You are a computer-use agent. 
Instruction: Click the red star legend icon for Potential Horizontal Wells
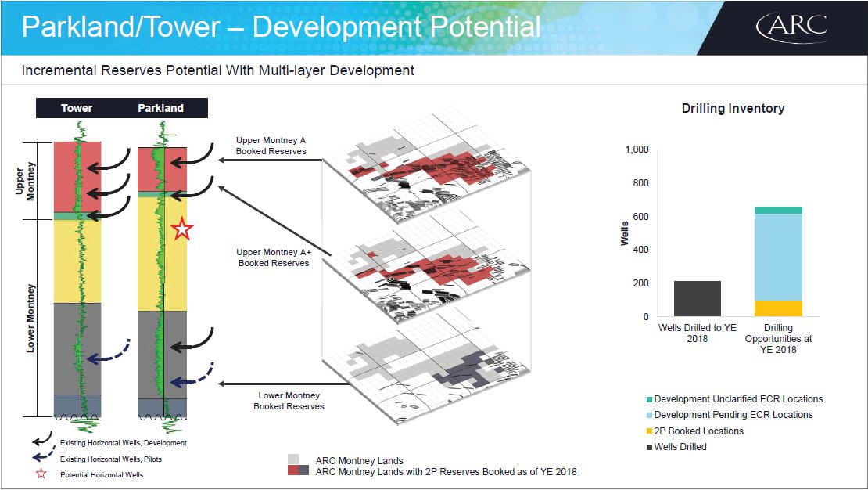(41, 474)
